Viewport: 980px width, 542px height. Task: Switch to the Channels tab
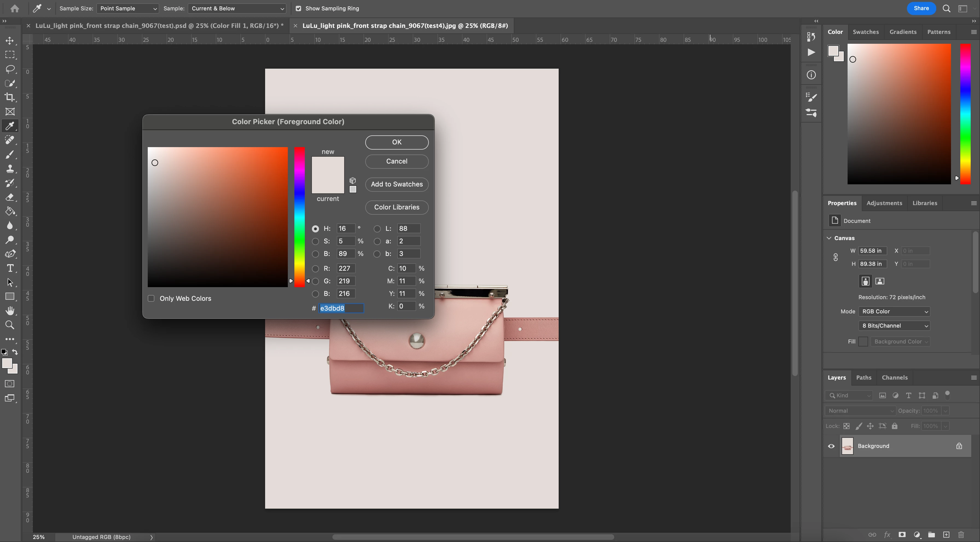[894, 378]
